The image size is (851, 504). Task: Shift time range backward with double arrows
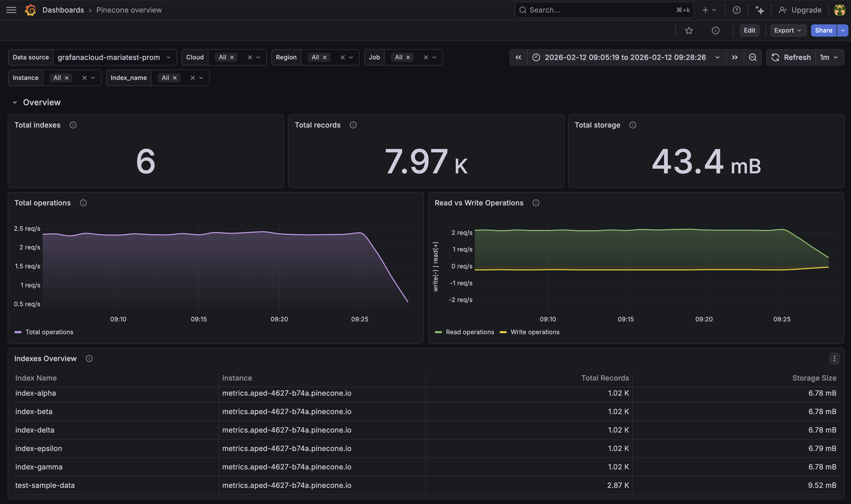click(x=518, y=57)
